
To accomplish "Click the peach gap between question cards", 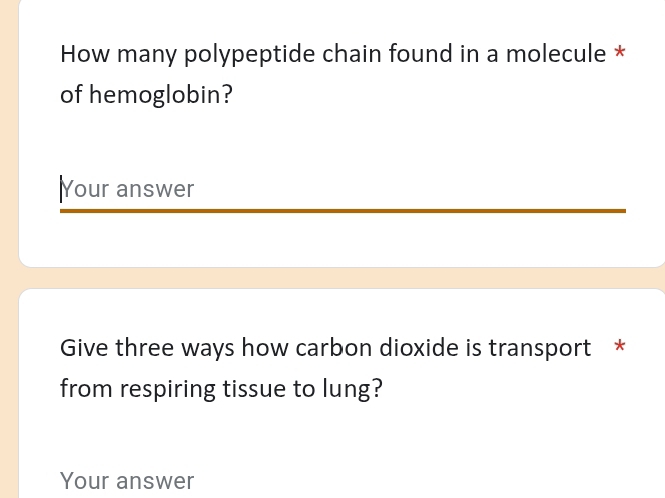I will click(x=340, y=278).
